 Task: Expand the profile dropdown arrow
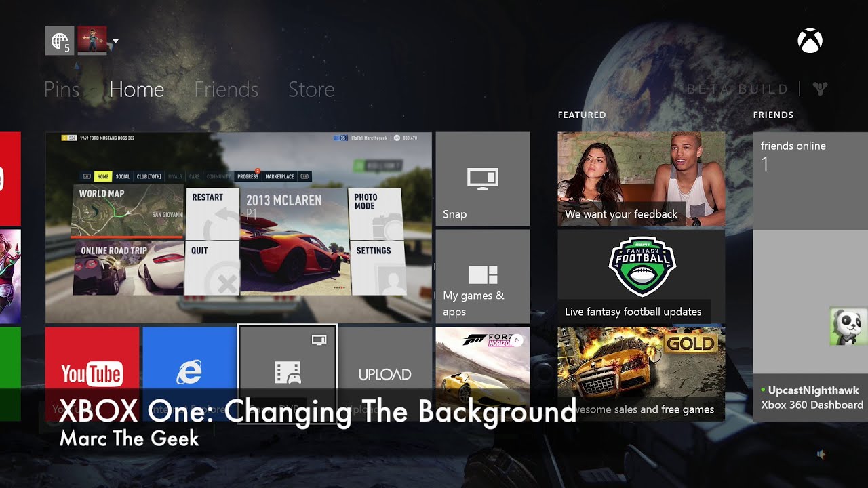(115, 41)
